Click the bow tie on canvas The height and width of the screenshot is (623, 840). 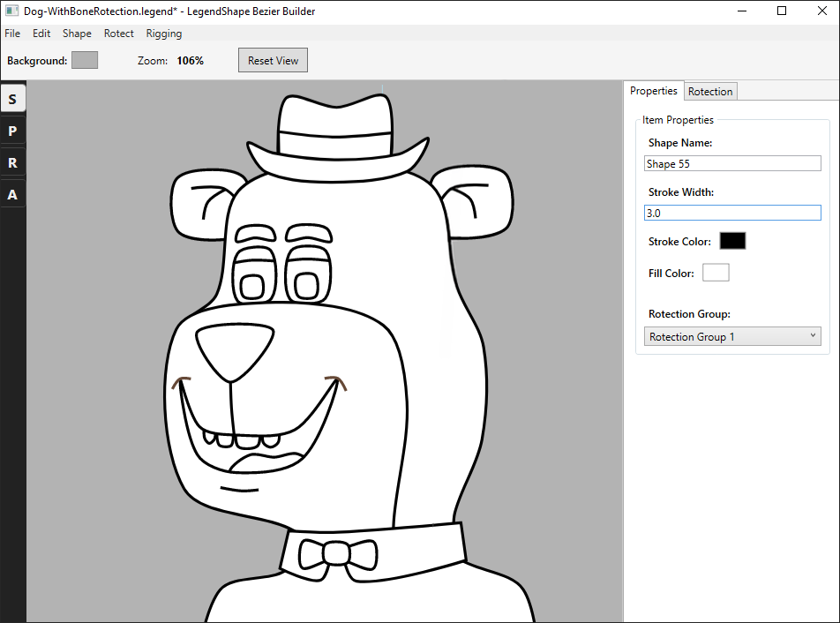[337, 555]
